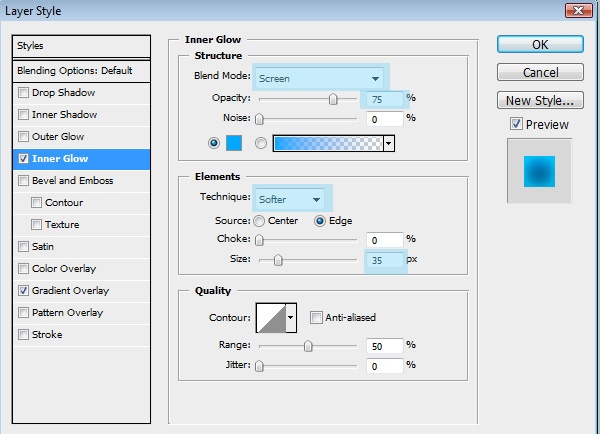The height and width of the screenshot is (434, 600).
Task: Toggle the Preview checkbox
Action: pos(516,124)
